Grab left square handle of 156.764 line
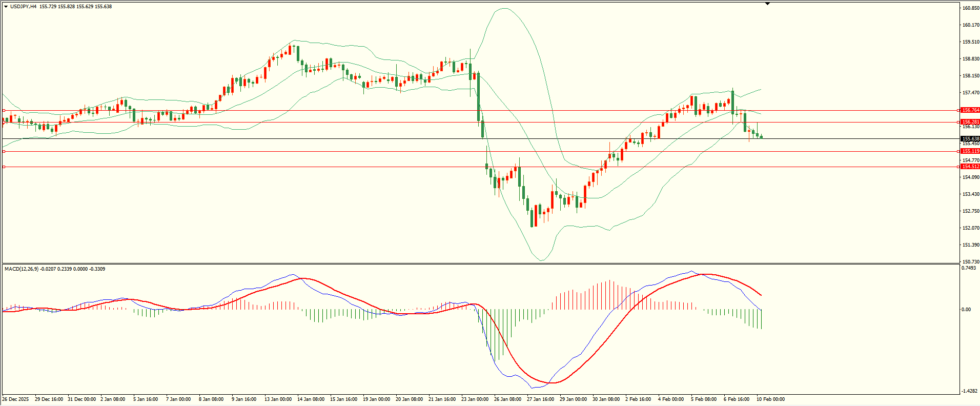This screenshot has width=980, height=406. (4, 110)
